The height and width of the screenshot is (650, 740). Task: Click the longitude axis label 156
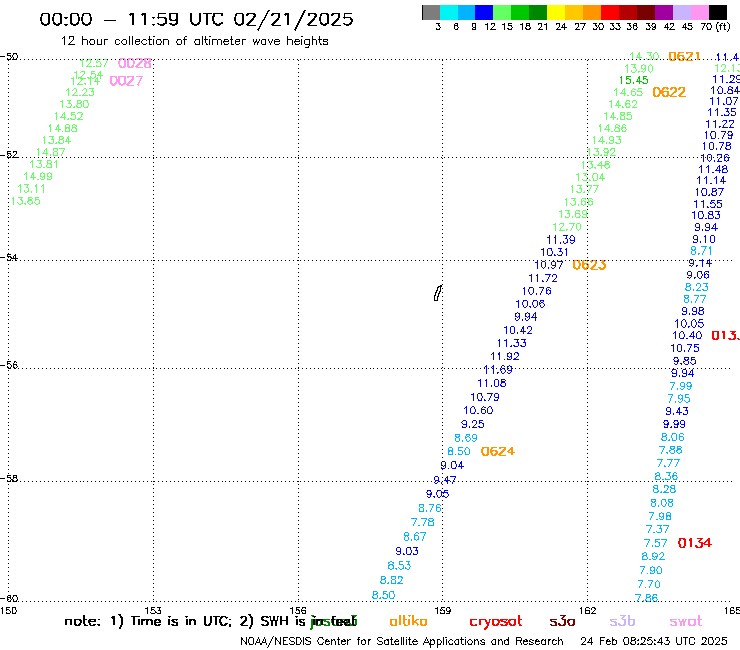tap(298, 611)
